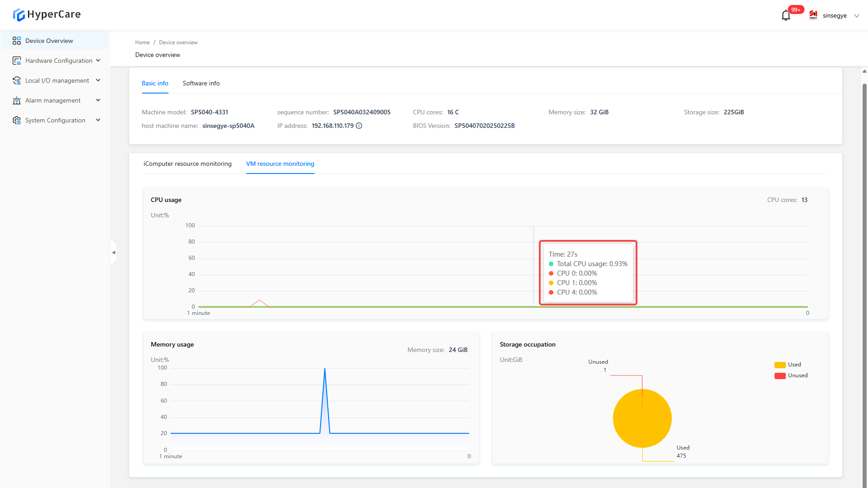Open the notifications bell

(x=786, y=16)
